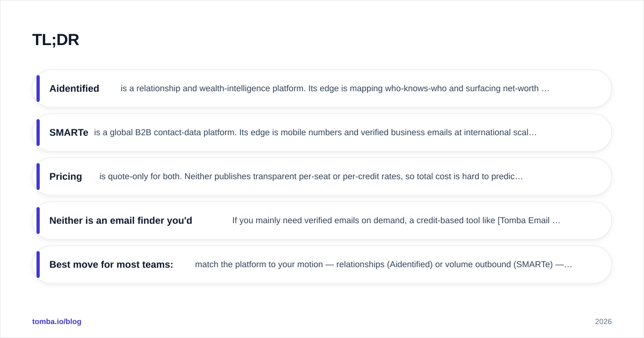This screenshot has width=644, height=338.
Task: Click the purple accent bar beside Aidentified
Action: point(38,89)
